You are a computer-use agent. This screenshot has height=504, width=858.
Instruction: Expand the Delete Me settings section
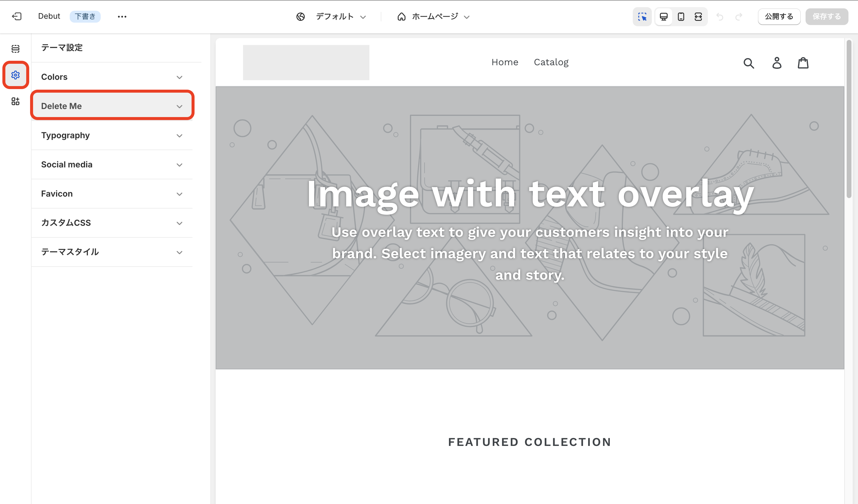112,106
